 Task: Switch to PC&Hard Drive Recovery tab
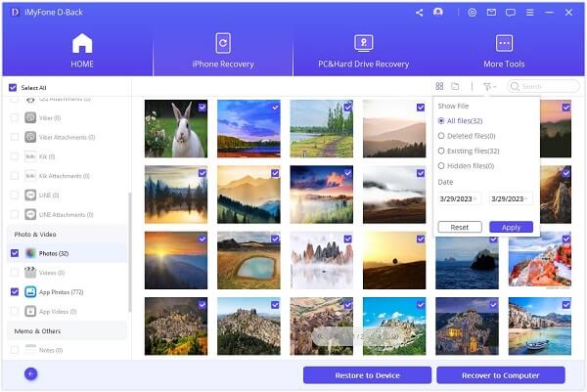(x=363, y=51)
